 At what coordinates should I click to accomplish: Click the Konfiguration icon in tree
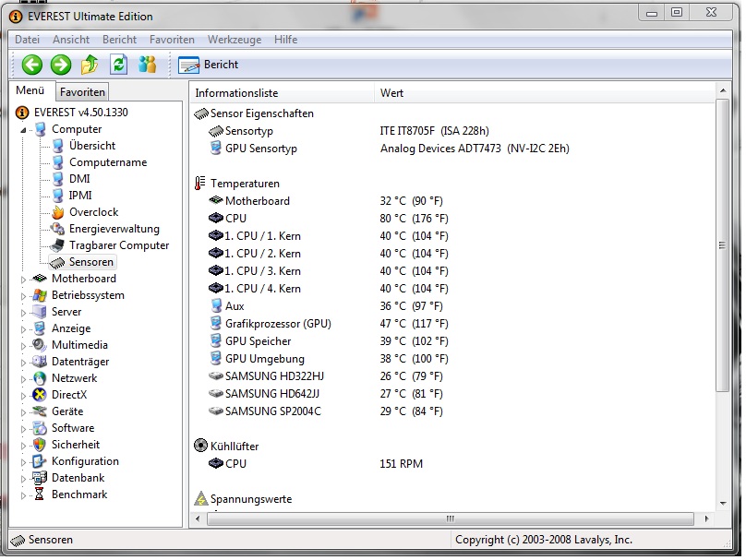[39, 461]
